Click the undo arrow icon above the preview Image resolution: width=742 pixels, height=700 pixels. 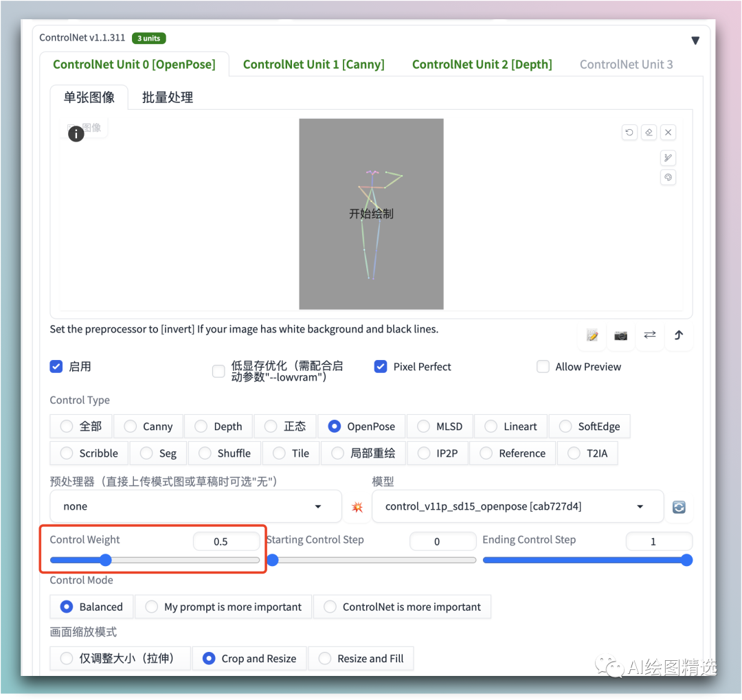(629, 132)
